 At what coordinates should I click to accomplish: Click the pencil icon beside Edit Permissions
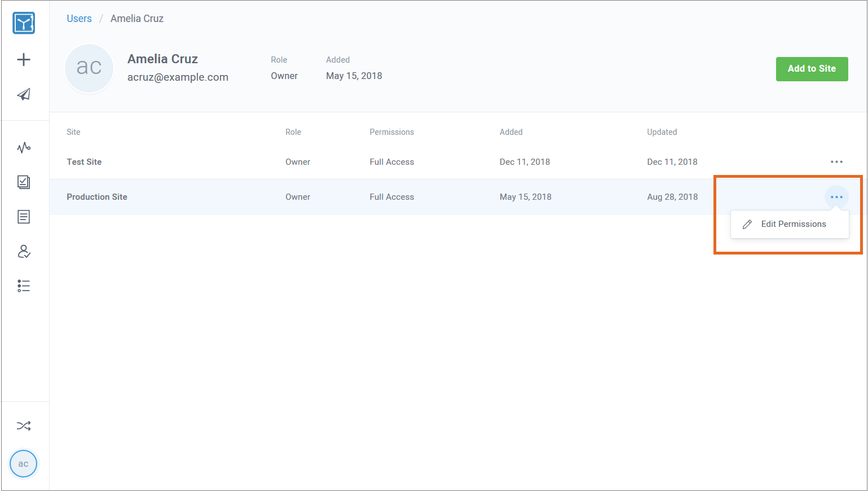[x=747, y=224]
